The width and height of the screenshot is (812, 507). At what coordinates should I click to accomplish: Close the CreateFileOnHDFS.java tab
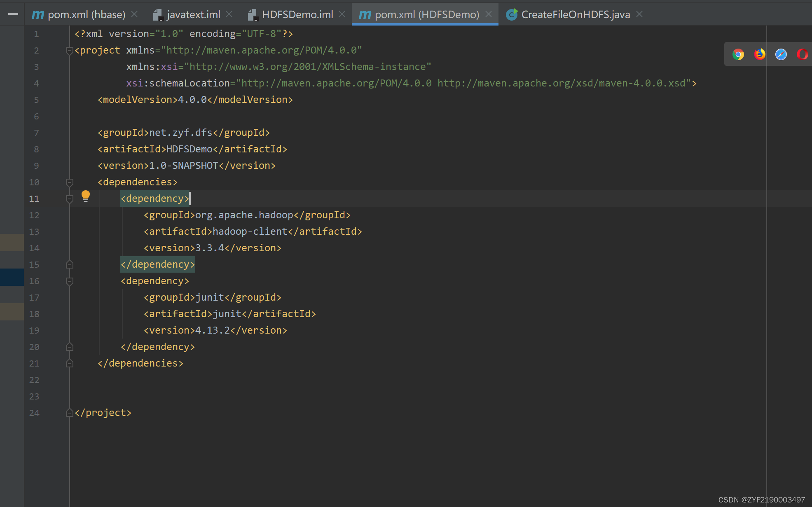639,14
